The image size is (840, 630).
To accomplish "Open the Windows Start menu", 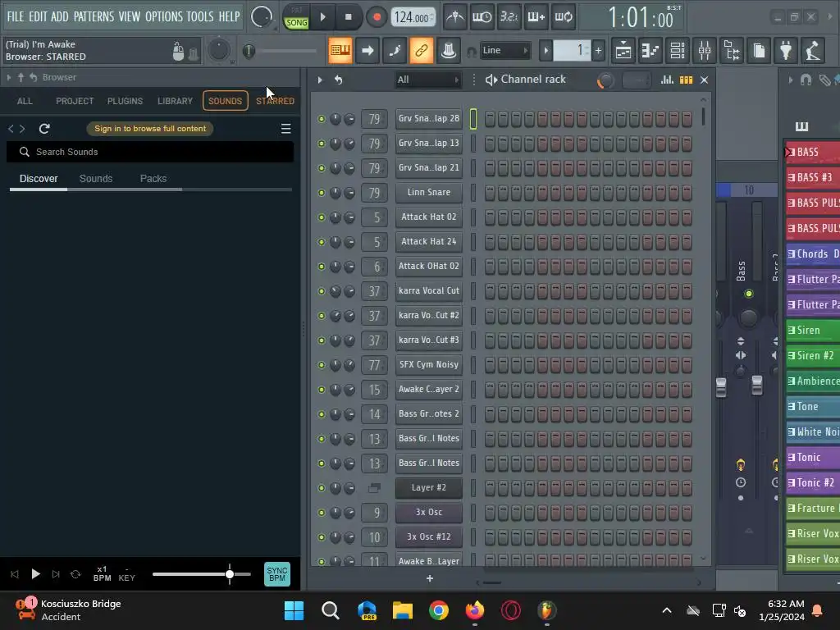I will 294,610.
